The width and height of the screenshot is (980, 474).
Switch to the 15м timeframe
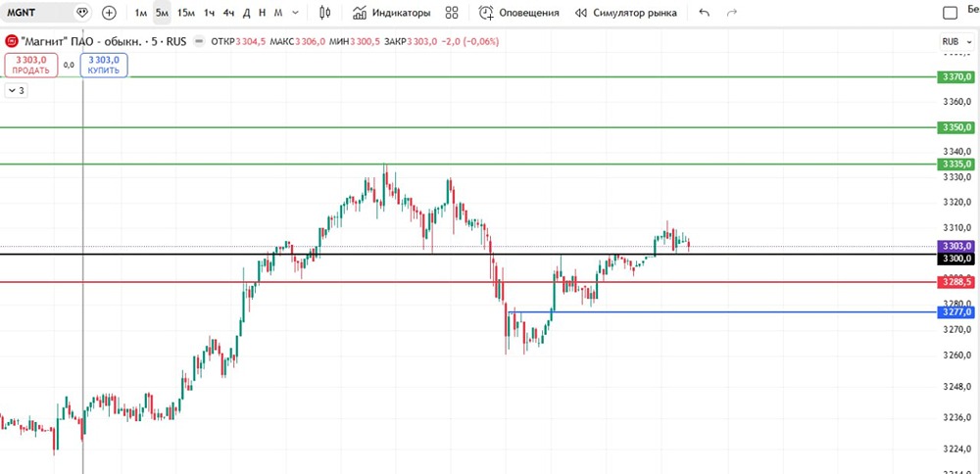click(185, 13)
